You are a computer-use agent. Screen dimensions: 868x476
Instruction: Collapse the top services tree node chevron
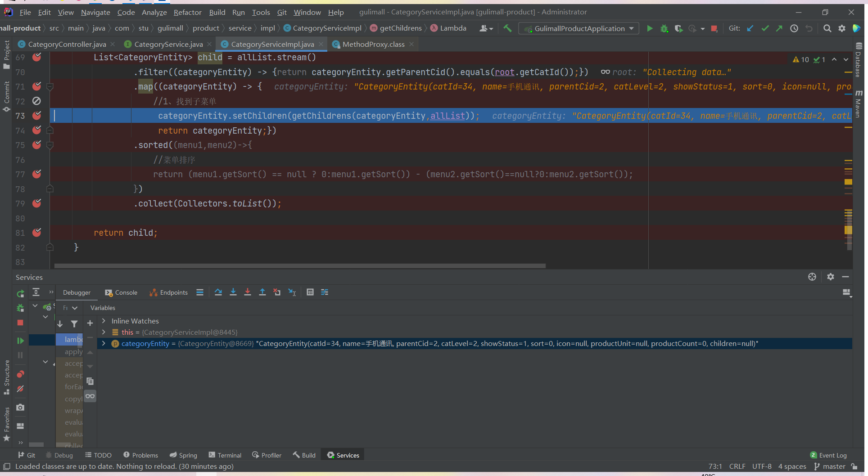click(x=35, y=306)
